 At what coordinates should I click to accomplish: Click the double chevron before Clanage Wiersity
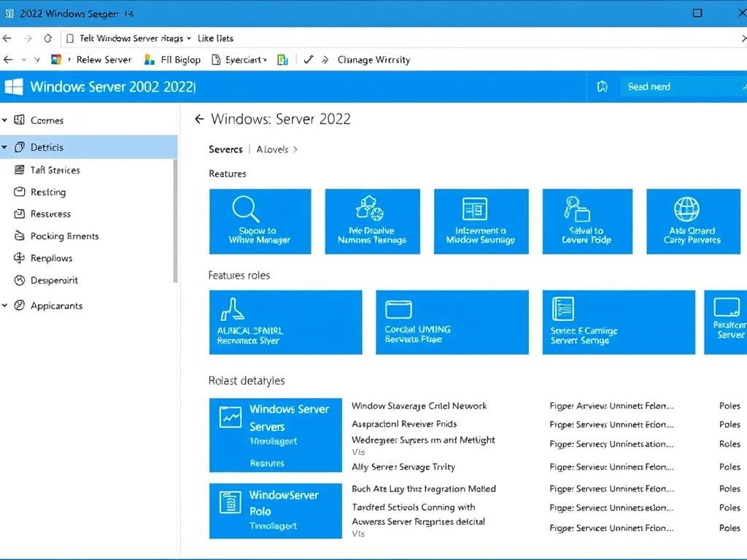(325, 60)
